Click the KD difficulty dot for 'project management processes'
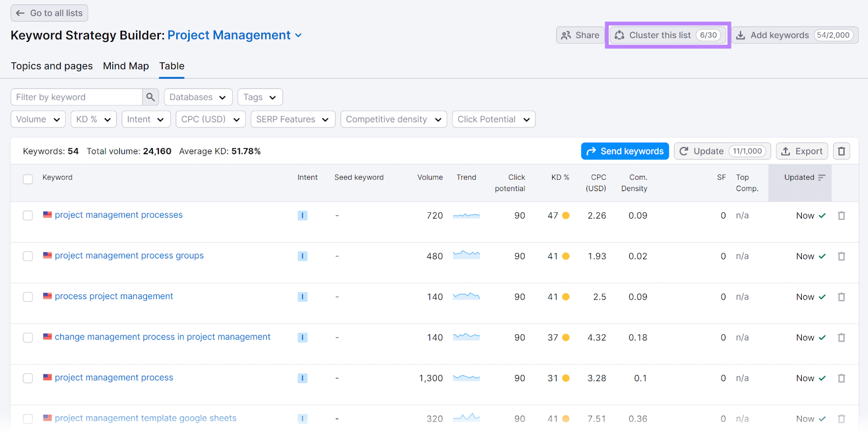 pos(566,216)
